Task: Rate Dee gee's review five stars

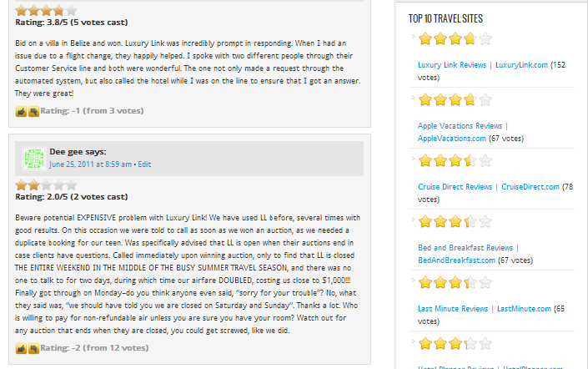Action: [x=71, y=185]
